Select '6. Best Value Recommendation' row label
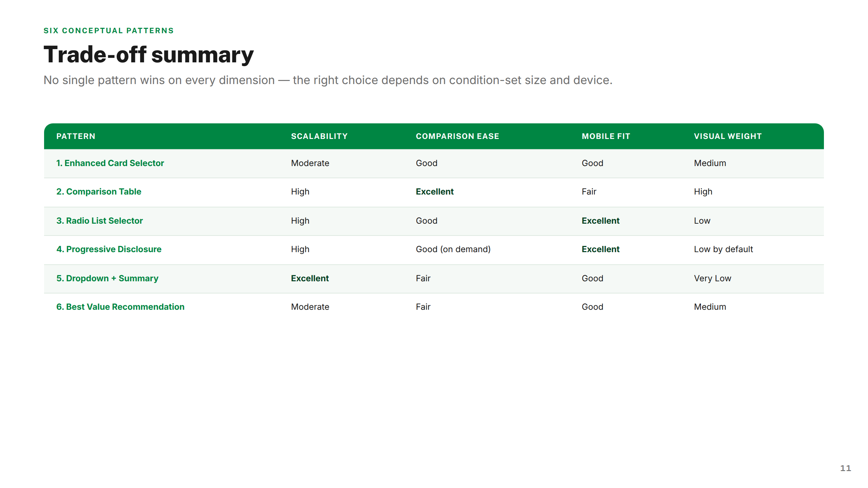Viewport: 868px width, 488px height. point(120,307)
